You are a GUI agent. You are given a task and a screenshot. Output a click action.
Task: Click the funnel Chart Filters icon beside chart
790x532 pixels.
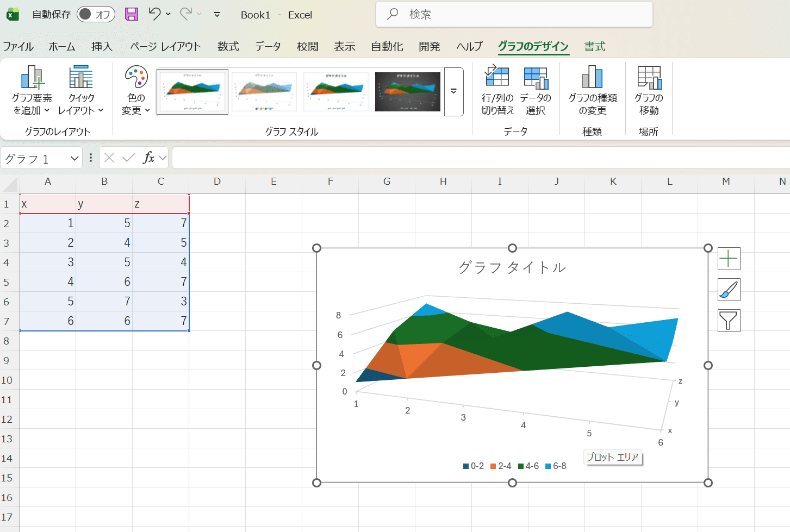(729, 321)
